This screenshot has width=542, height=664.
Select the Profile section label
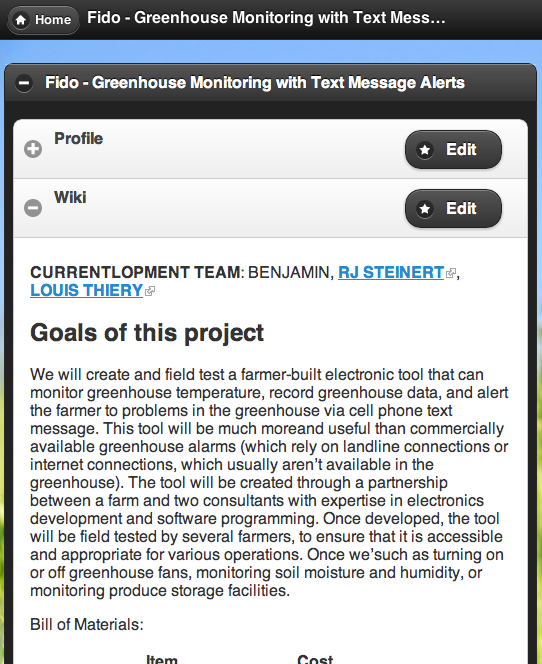click(x=78, y=138)
